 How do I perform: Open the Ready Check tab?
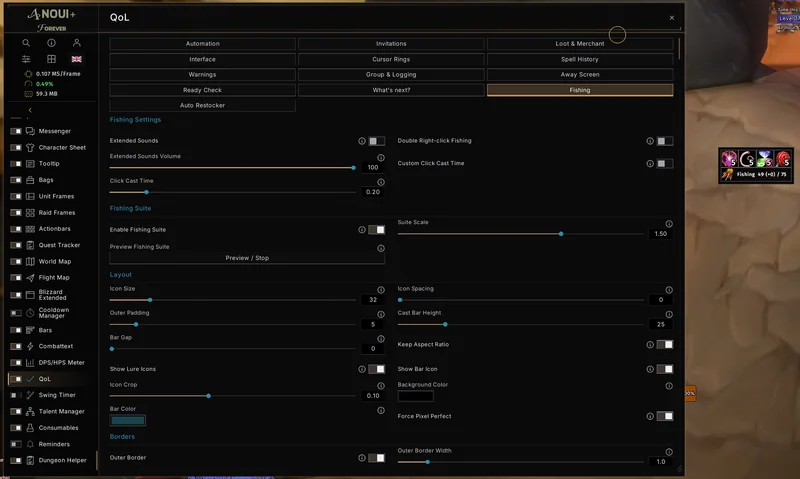pos(203,90)
